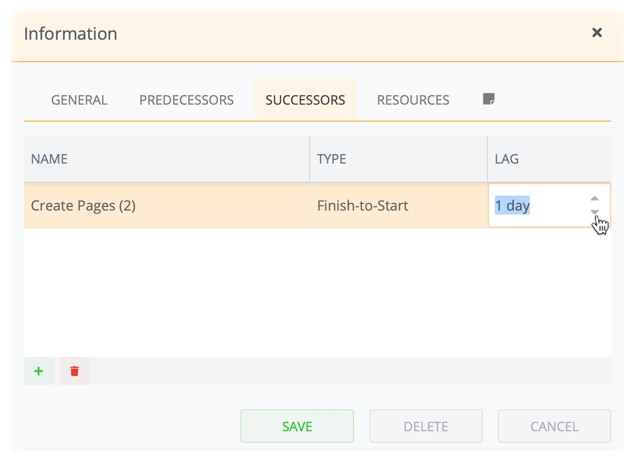
Task: Go to the Resources tab
Action: point(413,100)
